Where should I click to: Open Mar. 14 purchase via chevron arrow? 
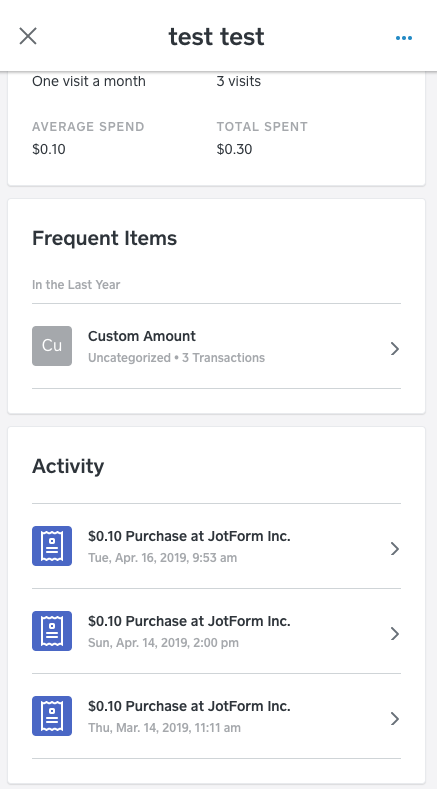(x=395, y=719)
